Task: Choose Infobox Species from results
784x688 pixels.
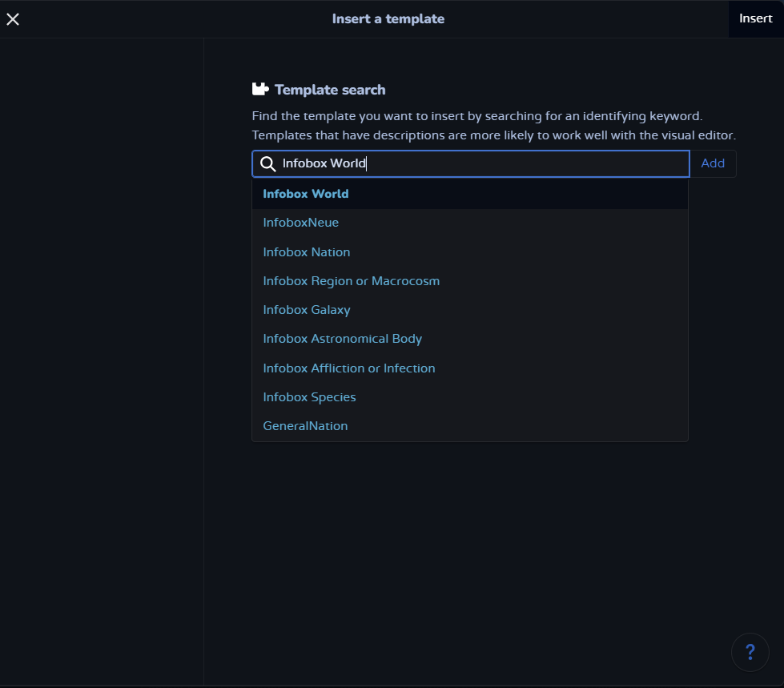Action: (310, 397)
